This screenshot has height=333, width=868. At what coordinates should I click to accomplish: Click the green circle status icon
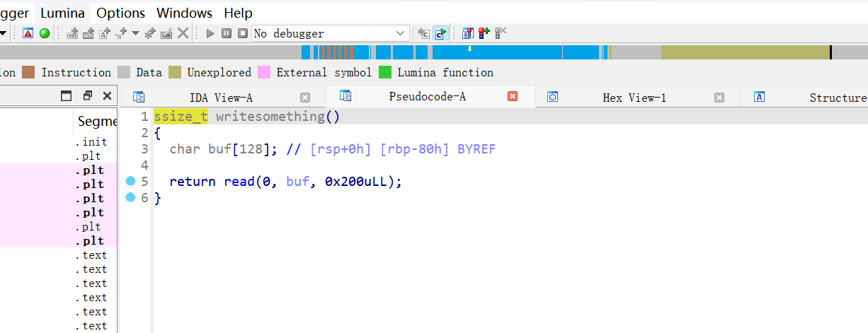[x=45, y=33]
